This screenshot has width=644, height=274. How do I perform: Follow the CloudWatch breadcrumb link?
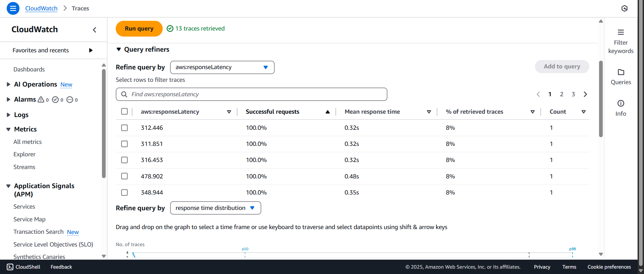(x=41, y=8)
